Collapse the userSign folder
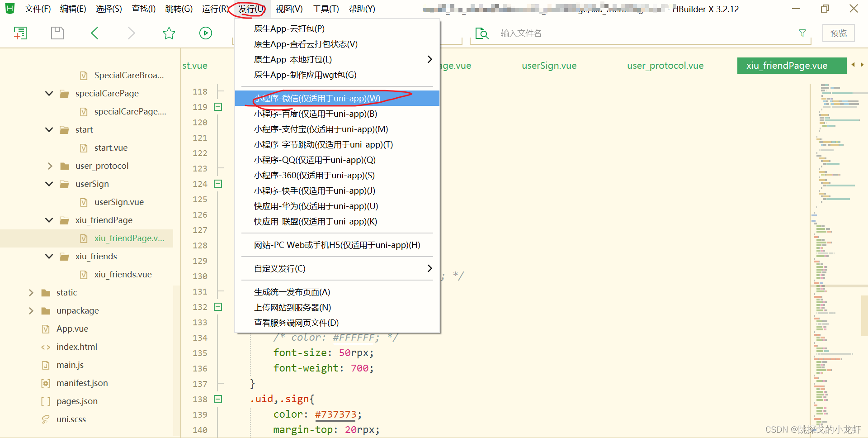 click(49, 184)
